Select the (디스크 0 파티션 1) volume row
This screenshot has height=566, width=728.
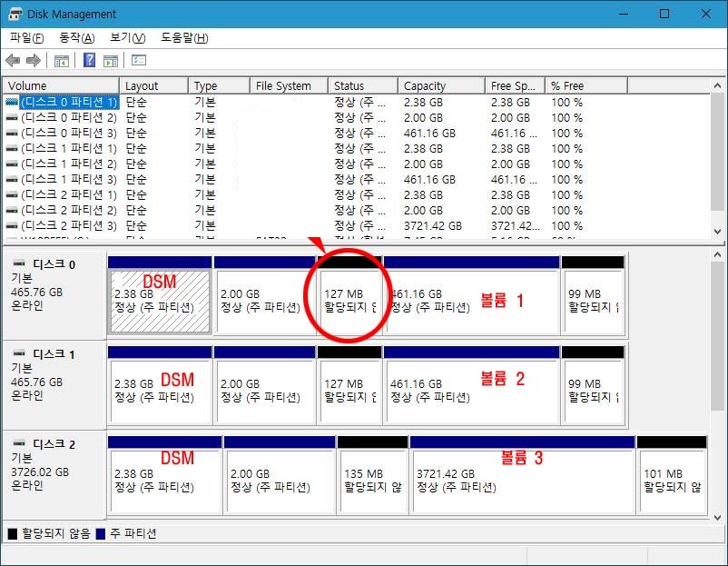(x=62, y=103)
